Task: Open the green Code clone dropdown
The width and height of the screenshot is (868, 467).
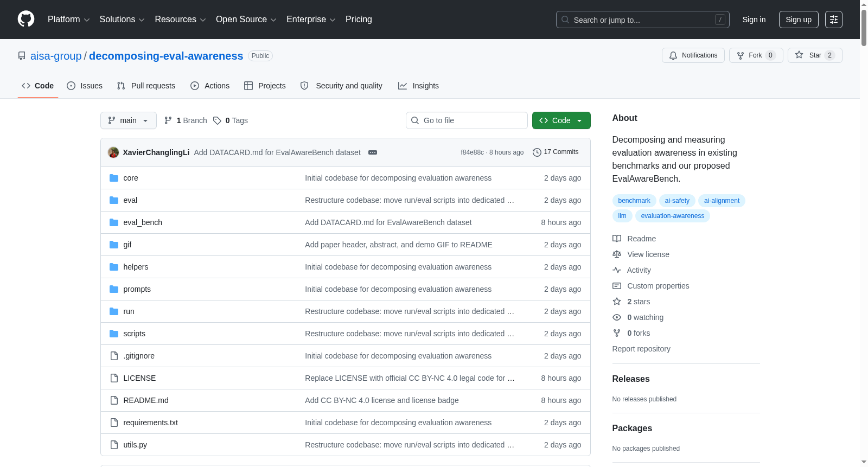Action: (561, 120)
